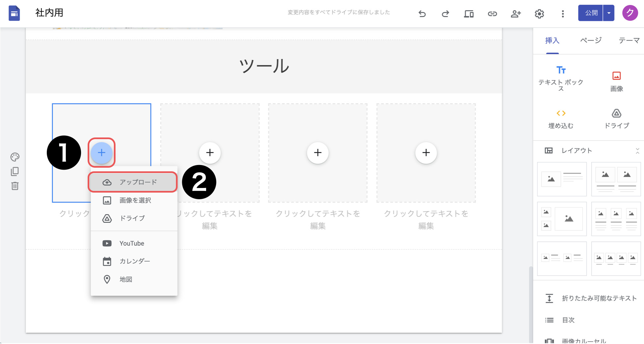Expand the publish button dropdown arrow

[x=609, y=13]
